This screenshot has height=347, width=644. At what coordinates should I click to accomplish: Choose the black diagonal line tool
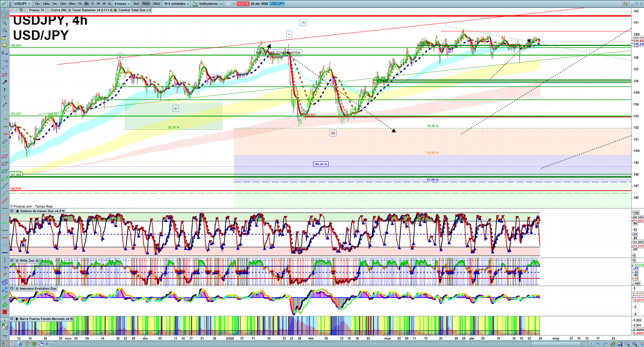[x=4, y=186]
